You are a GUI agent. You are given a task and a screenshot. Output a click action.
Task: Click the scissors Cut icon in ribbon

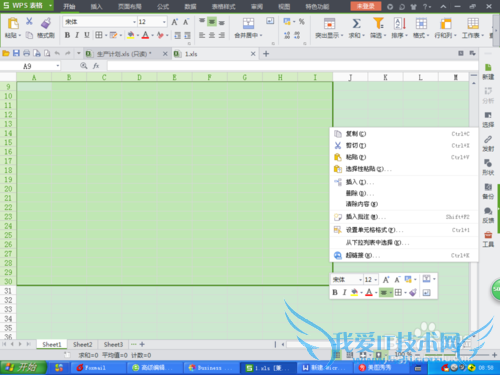(29, 21)
